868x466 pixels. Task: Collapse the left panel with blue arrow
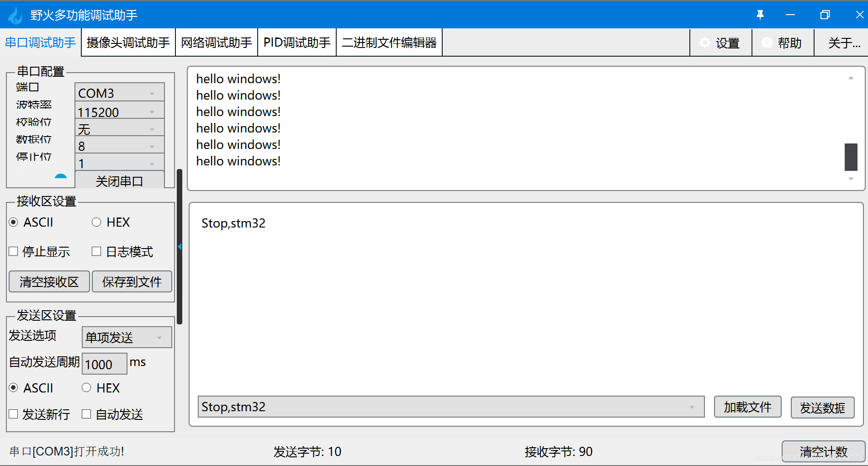click(x=180, y=247)
